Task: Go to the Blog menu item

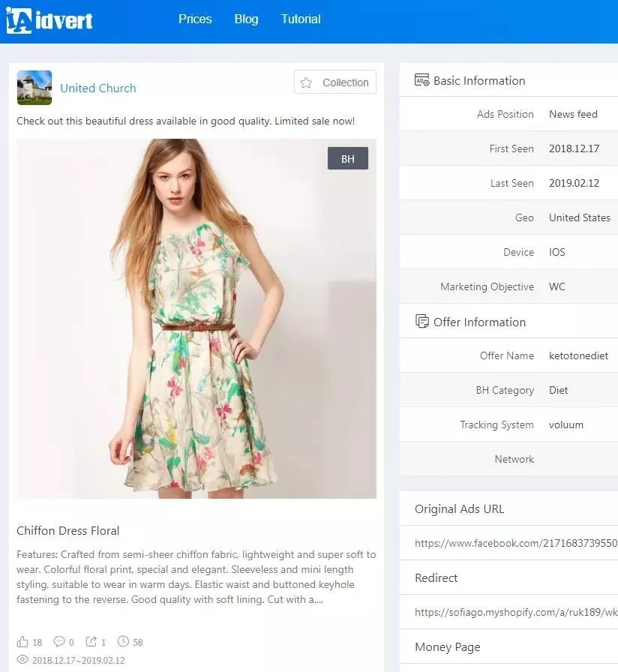Action: tap(247, 19)
